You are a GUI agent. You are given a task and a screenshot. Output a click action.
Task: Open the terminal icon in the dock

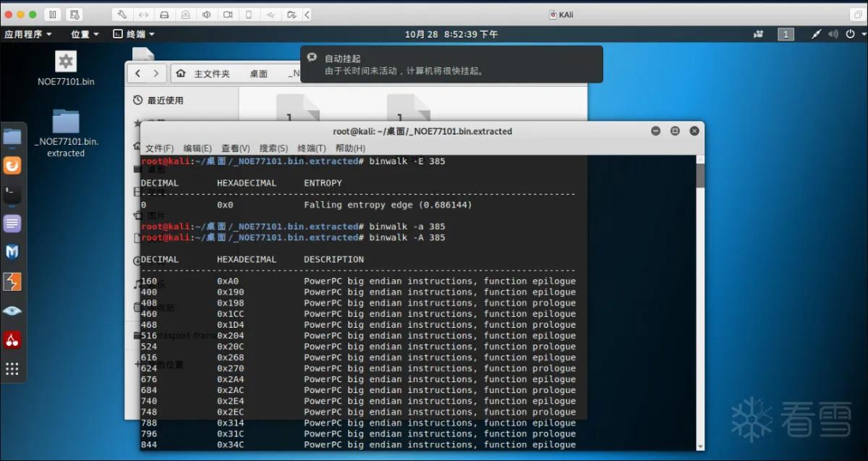click(12, 194)
